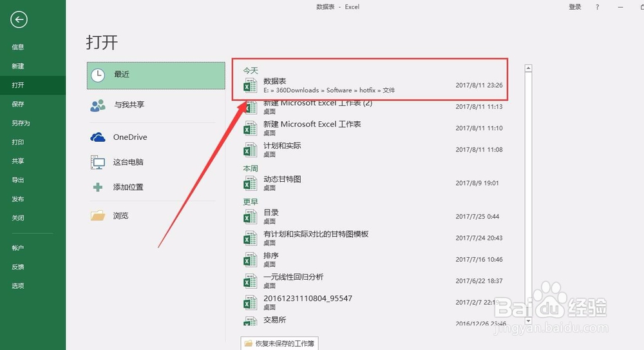Select 新建 in the left menu
Screen dimensions: 644x350
[x=18, y=66]
